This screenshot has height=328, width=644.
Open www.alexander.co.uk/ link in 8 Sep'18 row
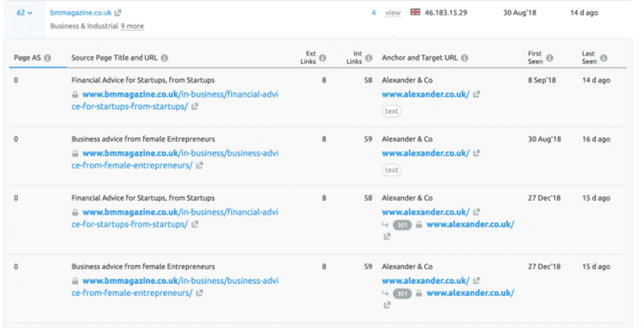tap(426, 94)
